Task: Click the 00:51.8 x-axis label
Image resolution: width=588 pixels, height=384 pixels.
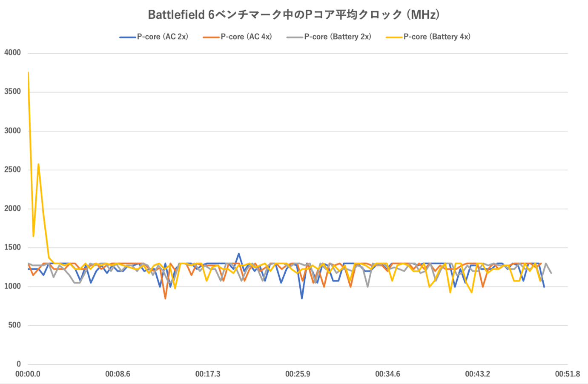Action: (567, 374)
